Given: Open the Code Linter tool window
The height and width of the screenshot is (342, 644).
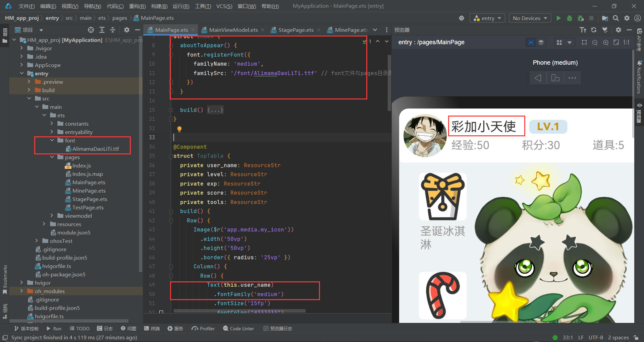Looking at the screenshot, I should pyautogui.click(x=238, y=329).
